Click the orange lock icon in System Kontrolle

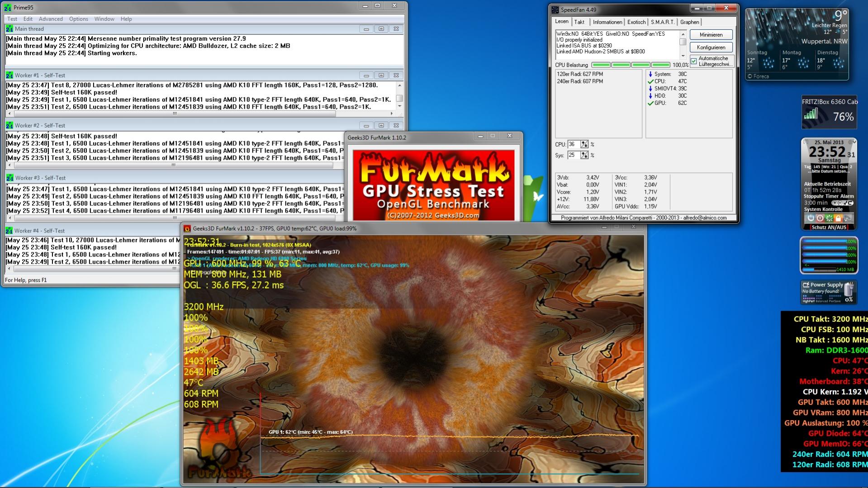[x=838, y=218]
